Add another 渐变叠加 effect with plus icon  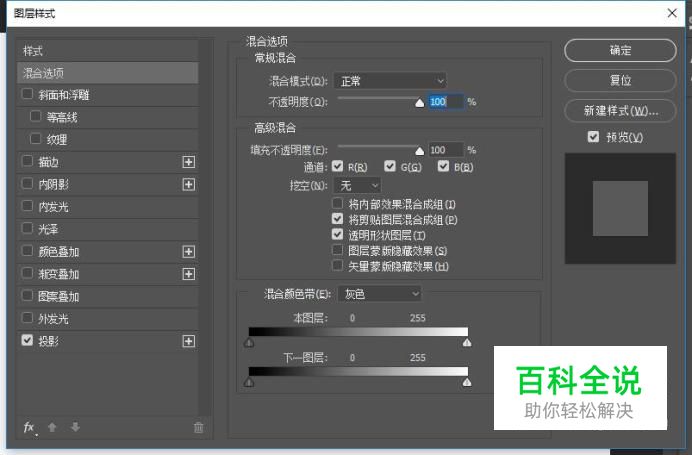pos(188,274)
